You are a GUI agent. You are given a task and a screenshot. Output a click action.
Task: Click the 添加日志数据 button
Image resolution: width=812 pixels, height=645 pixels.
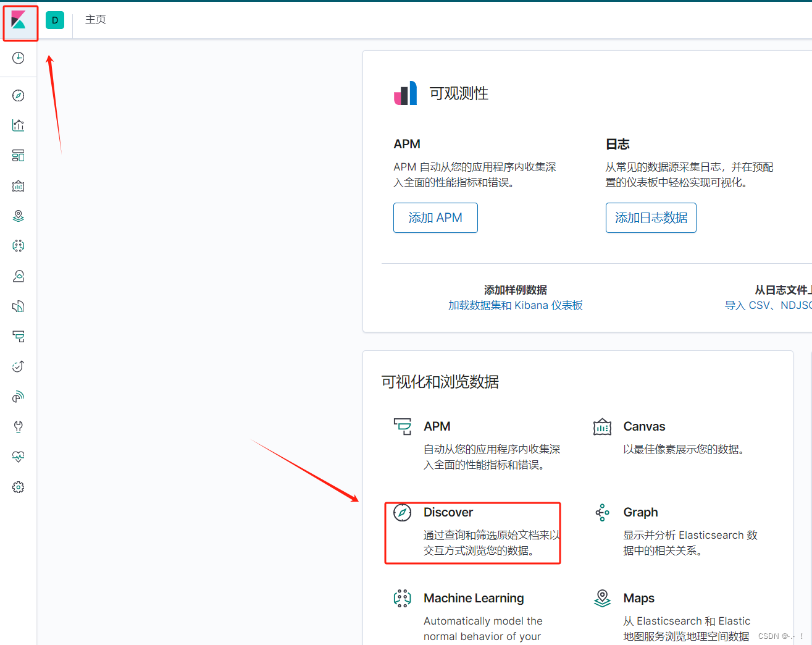point(651,217)
